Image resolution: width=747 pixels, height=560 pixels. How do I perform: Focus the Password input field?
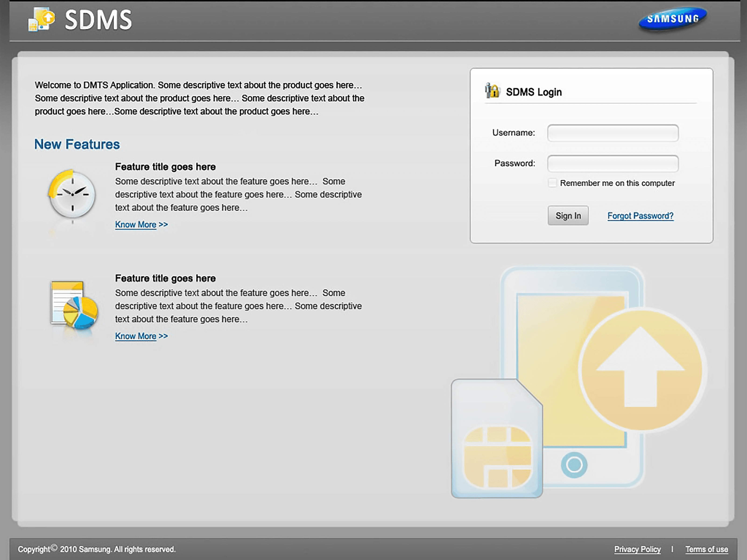point(613,164)
